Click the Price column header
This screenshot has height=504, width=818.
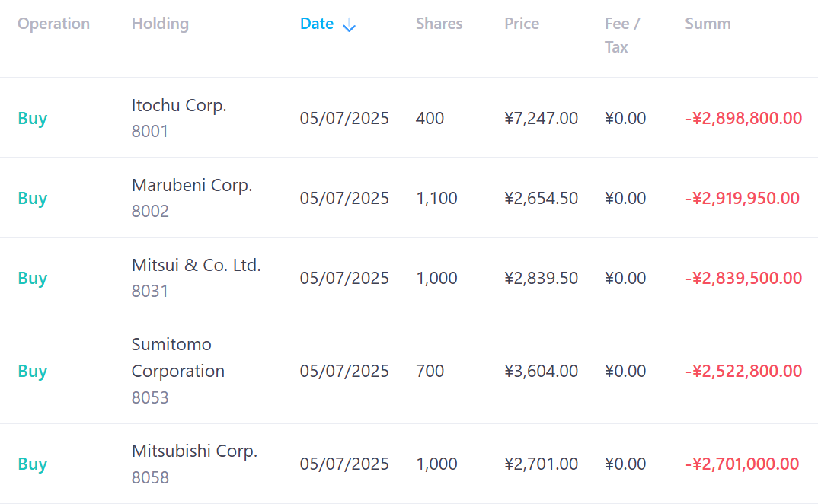click(x=522, y=24)
